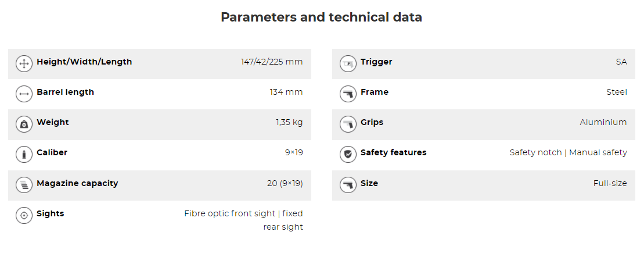Select the Parameters and technical data heading
Screen dimensions: 644x264
(x=321, y=17)
